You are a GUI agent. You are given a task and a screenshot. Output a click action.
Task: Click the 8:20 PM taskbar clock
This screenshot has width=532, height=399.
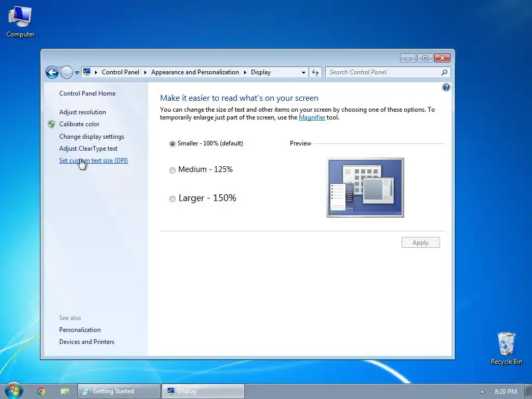[x=506, y=392]
